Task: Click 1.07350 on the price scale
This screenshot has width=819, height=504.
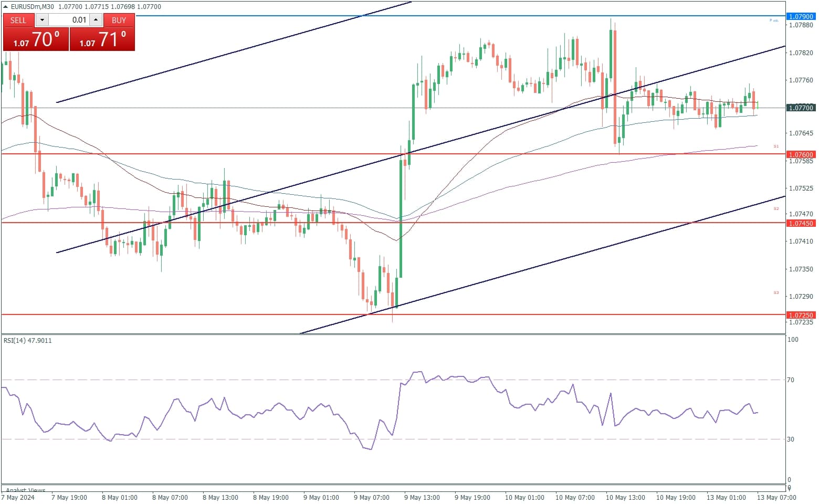Action: point(801,269)
